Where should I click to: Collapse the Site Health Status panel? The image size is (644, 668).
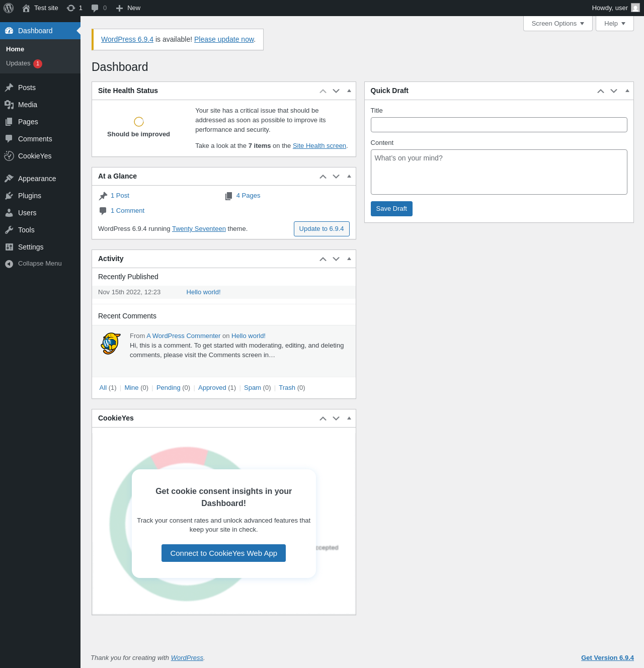[x=349, y=91]
